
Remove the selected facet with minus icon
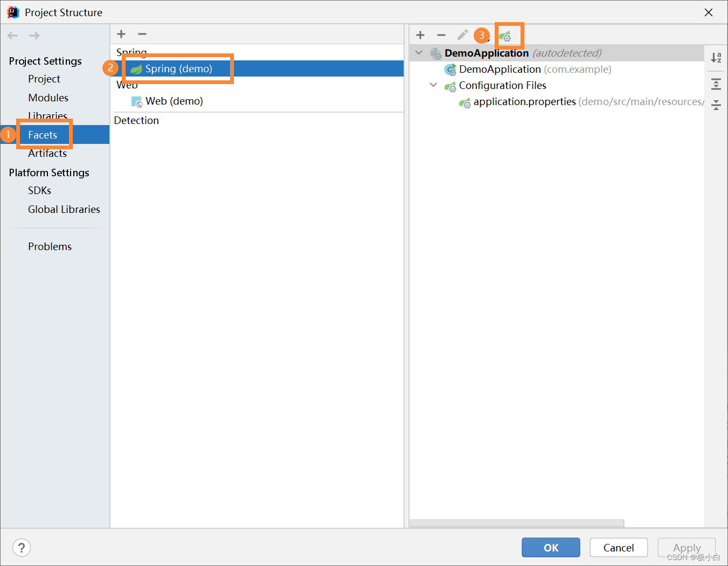[142, 34]
